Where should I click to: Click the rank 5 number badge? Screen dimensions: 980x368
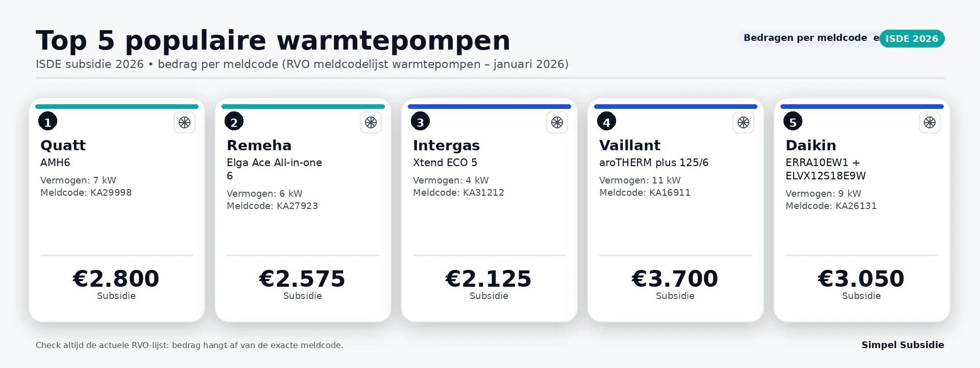coord(793,122)
